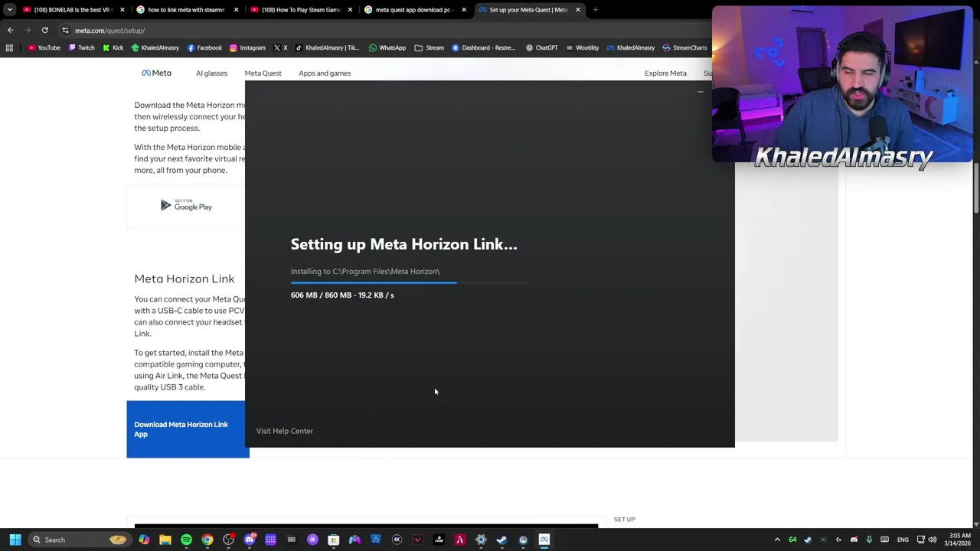980x551 pixels.
Task: Open the Meta Quest menu
Action: tap(263, 73)
